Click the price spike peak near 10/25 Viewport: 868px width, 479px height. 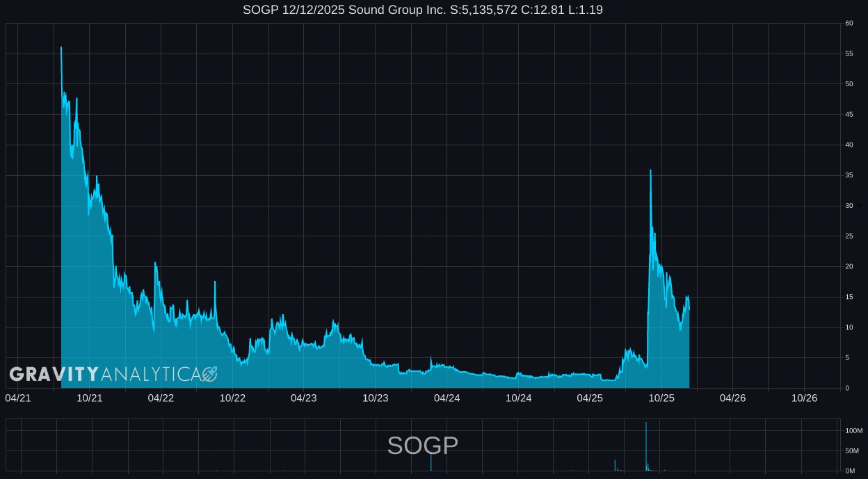(x=650, y=171)
